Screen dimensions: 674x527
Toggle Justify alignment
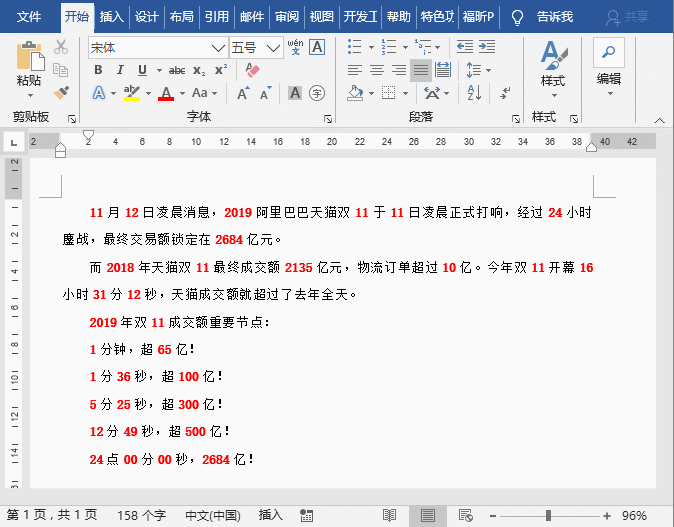coord(421,70)
